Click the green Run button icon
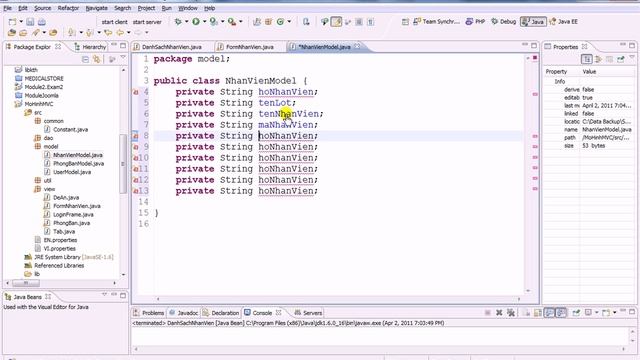 (x=196, y=22)
